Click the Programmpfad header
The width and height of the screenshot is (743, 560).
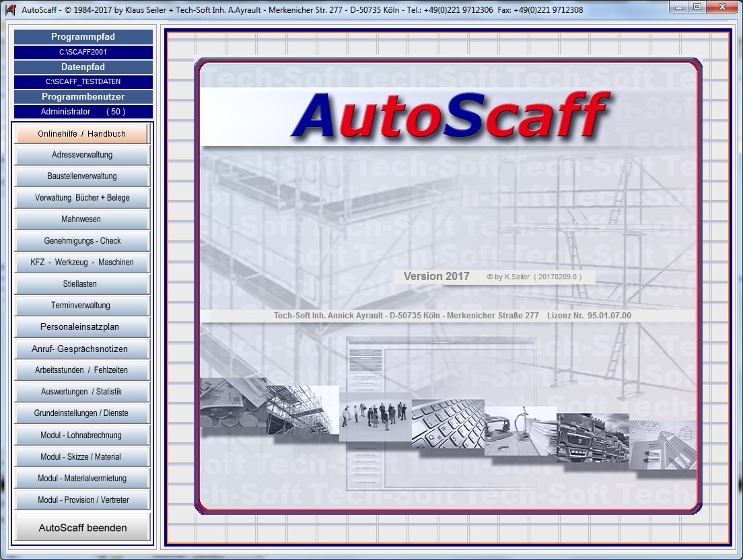(x=83, y=37)
